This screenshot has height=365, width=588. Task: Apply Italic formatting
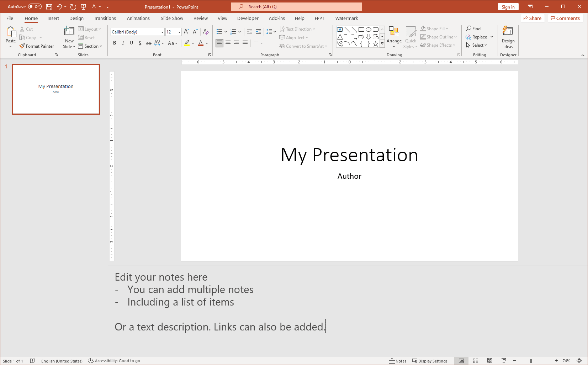pyautogui.click(x=123, y=43)
